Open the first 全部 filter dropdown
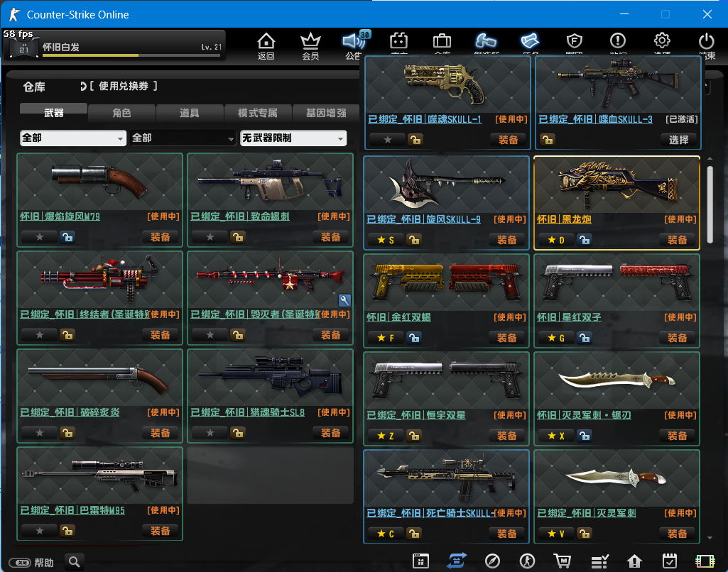Image resolution: width=728 pixels, height=572 pixels. tap(73, 138)
